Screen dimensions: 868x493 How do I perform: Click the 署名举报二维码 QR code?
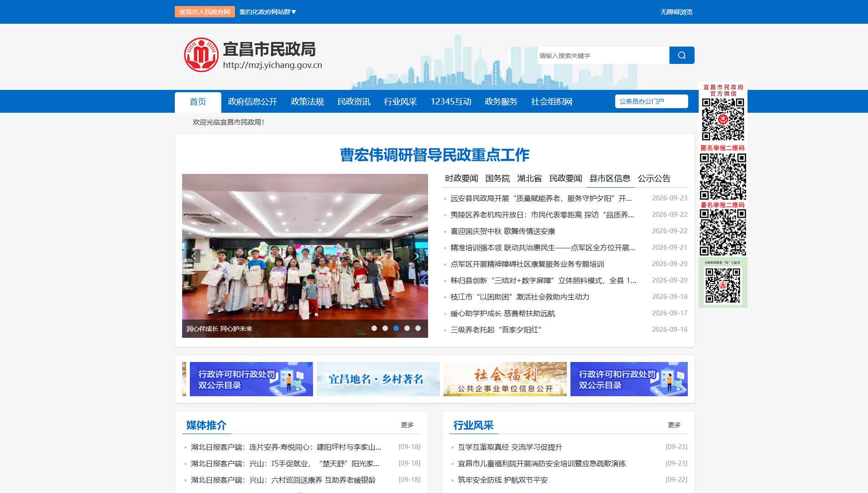[x=723, y=232]
